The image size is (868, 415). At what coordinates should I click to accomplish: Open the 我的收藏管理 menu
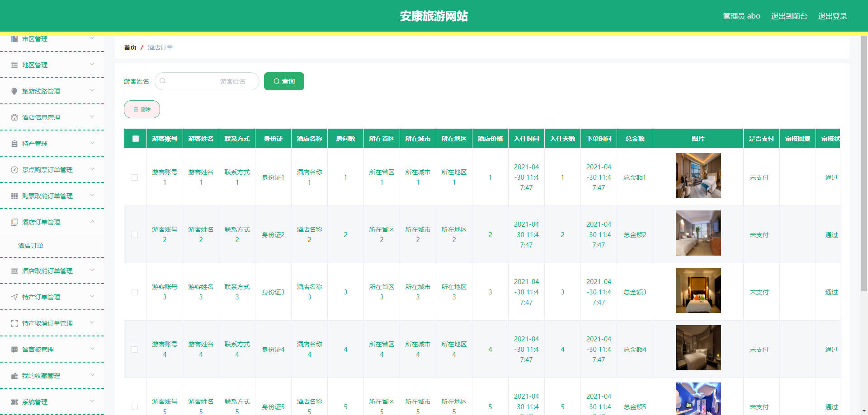click(x=52, y=376)
